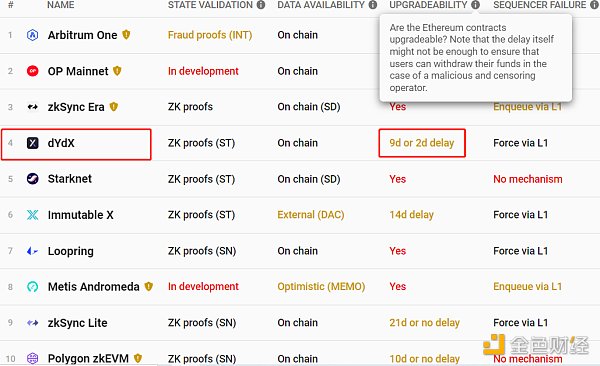Click the info icon beside Upgradeability header

[x=475, y=5]
